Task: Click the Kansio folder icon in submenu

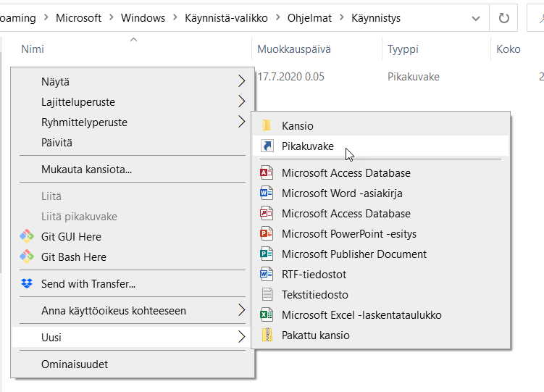Action: 267,126
